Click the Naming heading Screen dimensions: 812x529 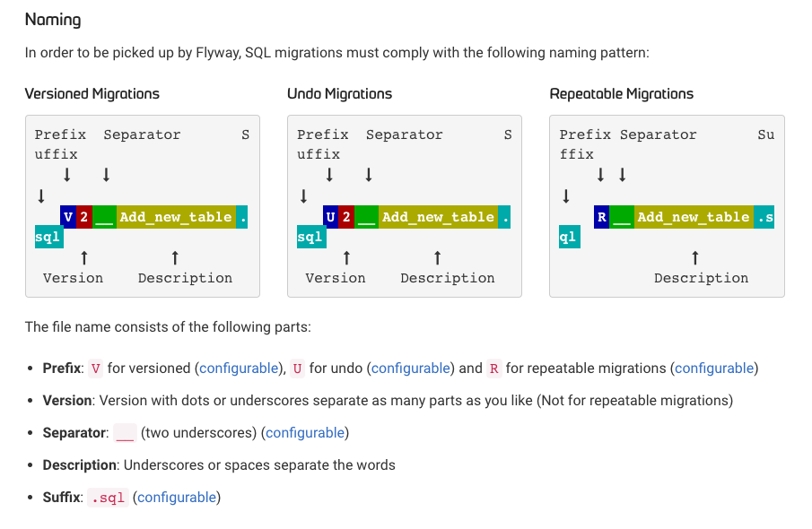pyautogui.click(x=53, y=20)
